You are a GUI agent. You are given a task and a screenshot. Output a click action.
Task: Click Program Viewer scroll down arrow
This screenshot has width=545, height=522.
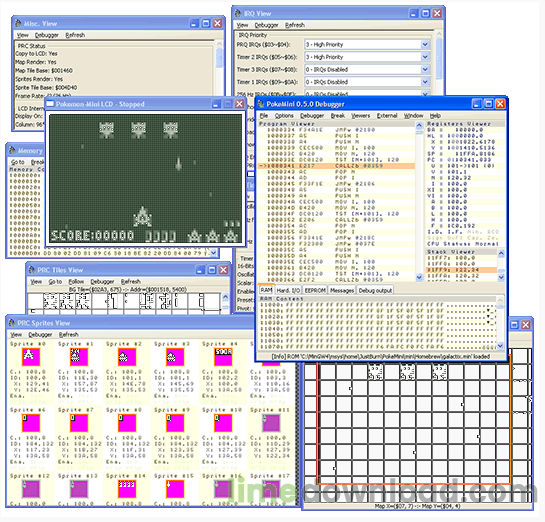coord(419,277)
